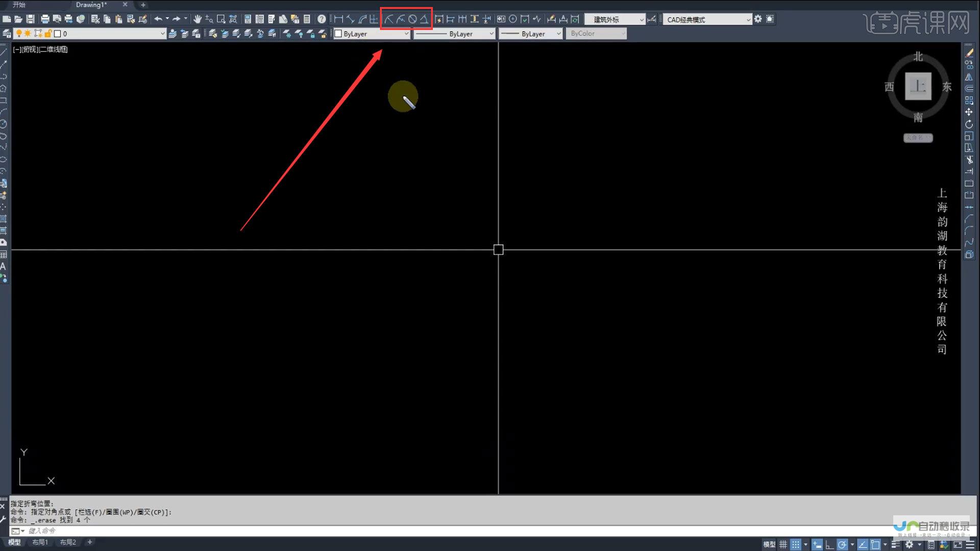Screen dimensions: 980x551
Task: Select the Radius dimension tool
Action: click(x=389, y=19)
